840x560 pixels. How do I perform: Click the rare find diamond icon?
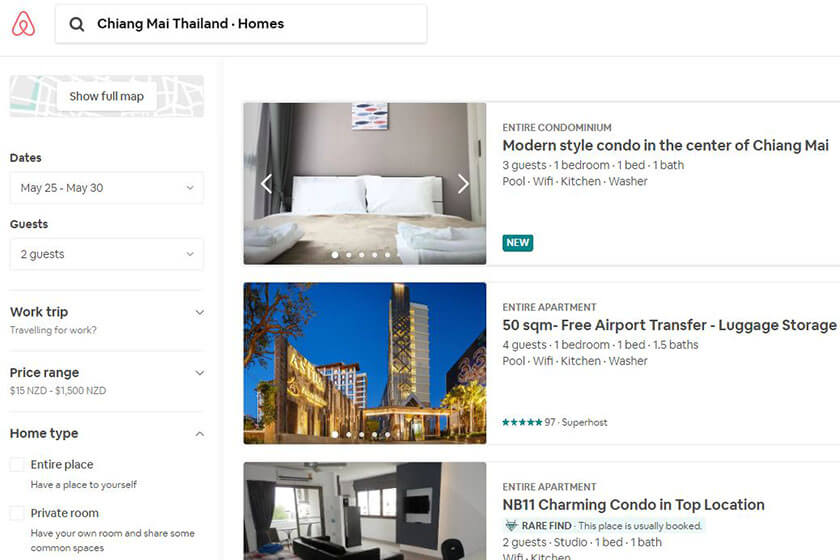coord(511,526)
